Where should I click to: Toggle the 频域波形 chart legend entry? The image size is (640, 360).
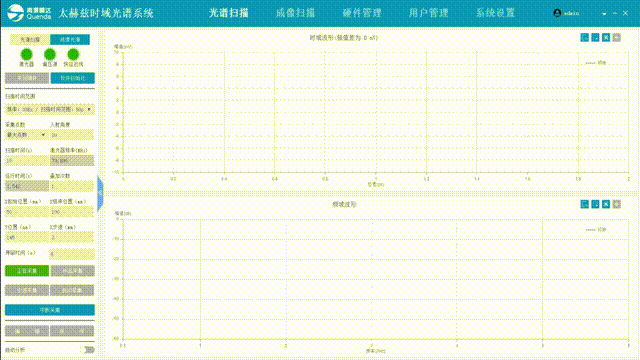[x=596, y=230]
